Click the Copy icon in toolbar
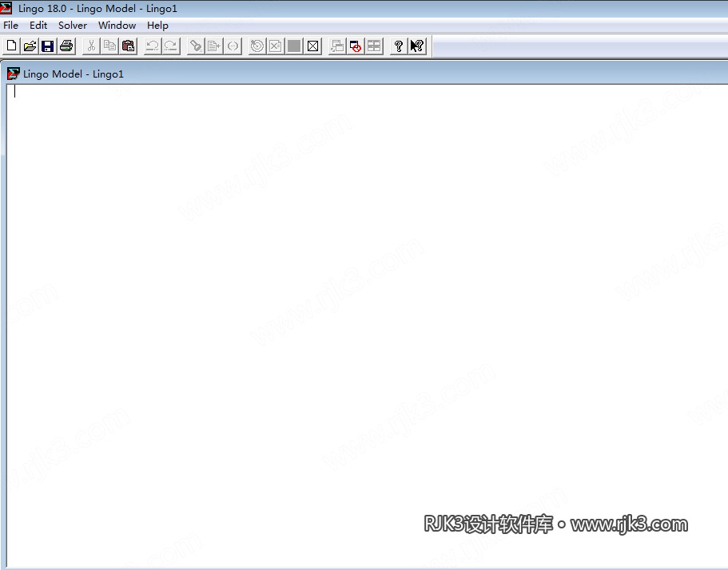This screenshot has width=728, height=570. [109, 46]
